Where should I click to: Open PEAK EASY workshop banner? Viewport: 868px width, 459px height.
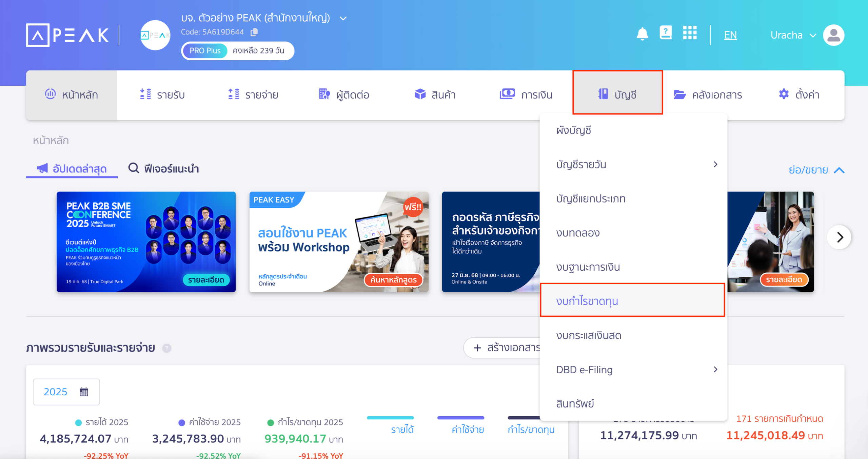339,242
